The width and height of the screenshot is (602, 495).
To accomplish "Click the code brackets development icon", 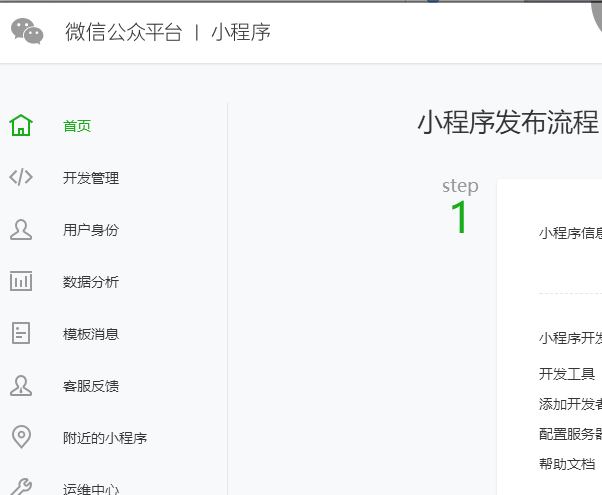I will [21, 178].
